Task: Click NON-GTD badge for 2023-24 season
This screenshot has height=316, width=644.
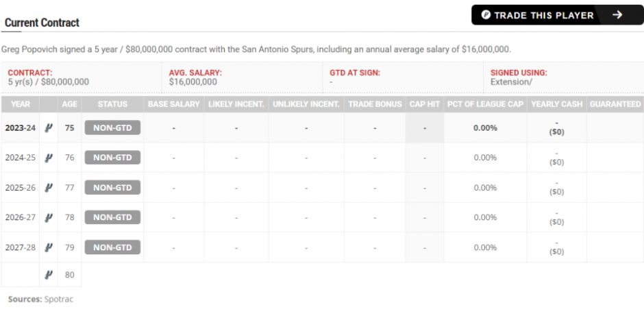Action: (112, 127)
